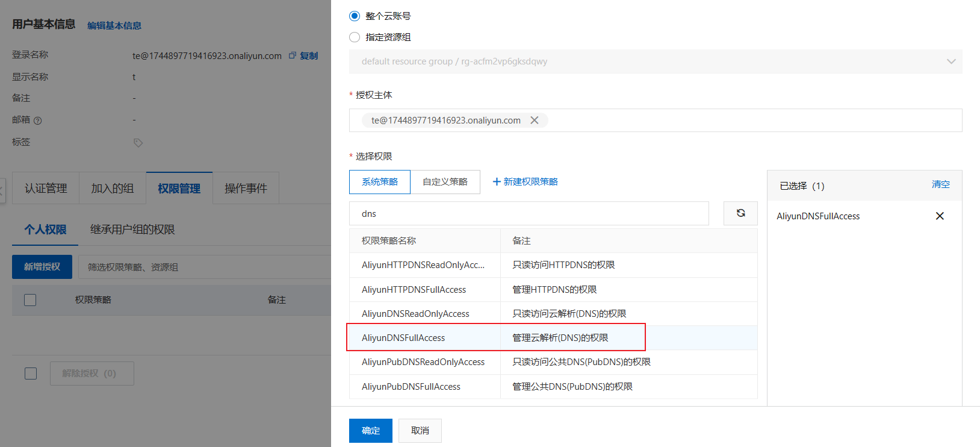Open 权限管理 tab

179,189
